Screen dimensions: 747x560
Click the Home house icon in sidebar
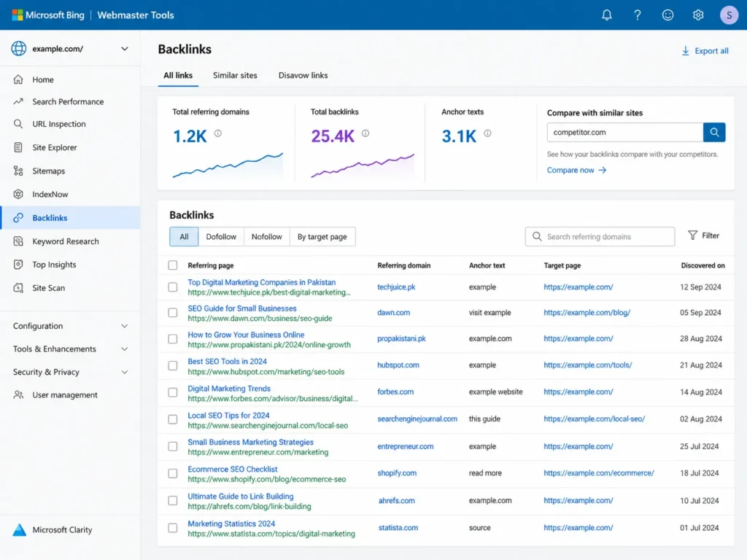[x=18, y=79]
